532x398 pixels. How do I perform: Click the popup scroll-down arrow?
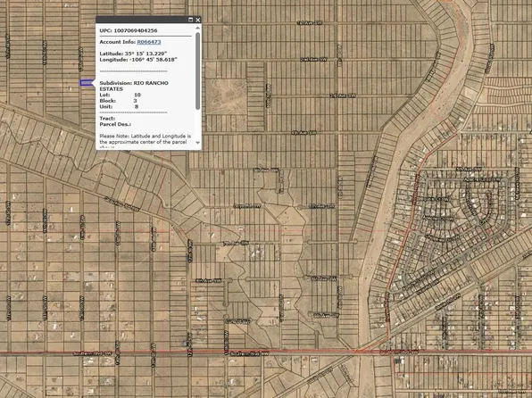point(198,143)
